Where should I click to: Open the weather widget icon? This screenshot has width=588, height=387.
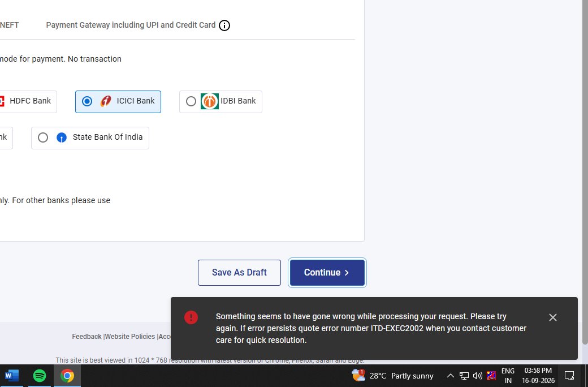click(x=358, y=375)
